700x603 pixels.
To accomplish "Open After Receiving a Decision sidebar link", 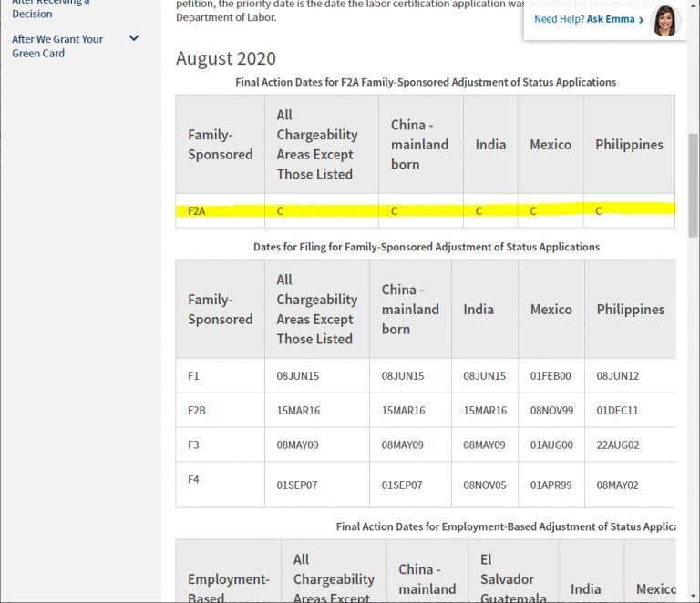I will [50, 8].
